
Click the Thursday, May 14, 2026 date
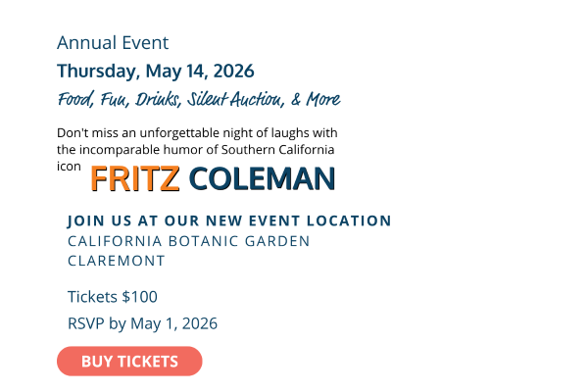pyautogui.click(x=156, y=72)
